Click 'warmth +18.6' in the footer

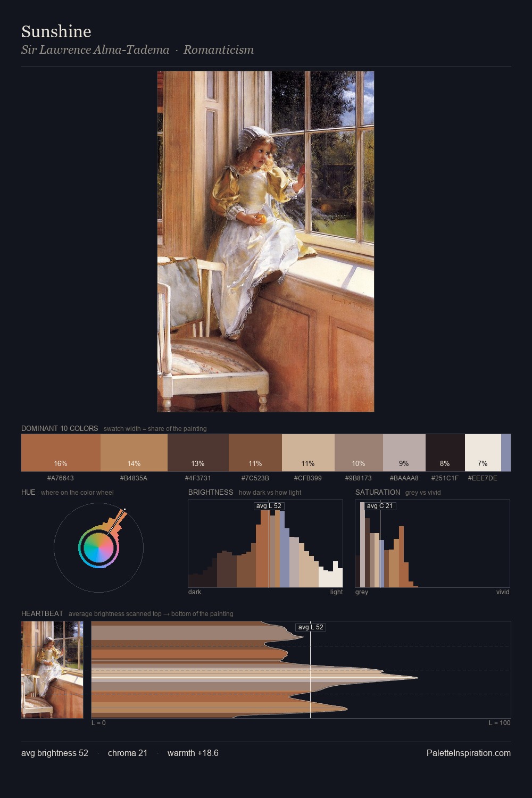(193, 753)
